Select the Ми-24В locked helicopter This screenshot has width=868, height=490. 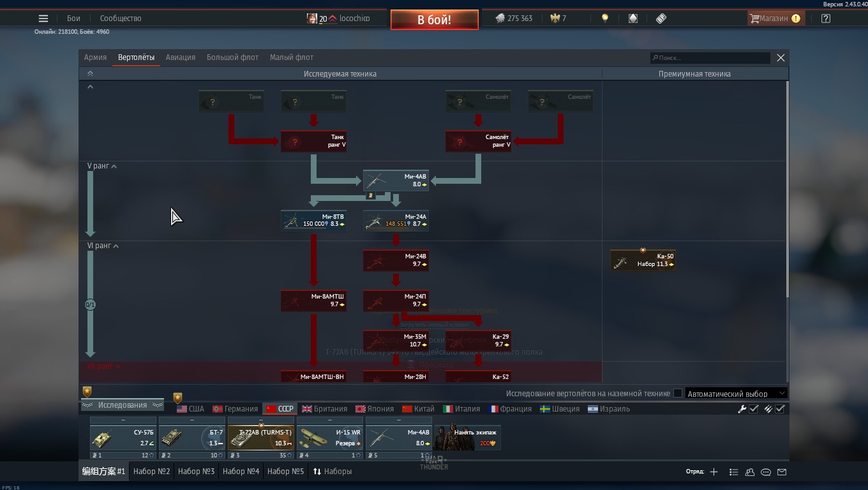[396, 260]
